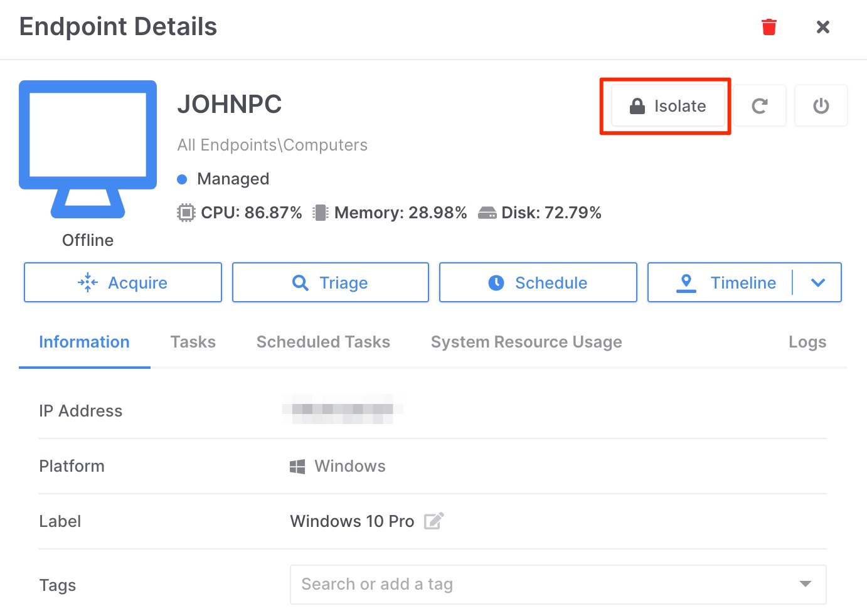Click the refresh arrow icon button
Viewport: 867px width, 616px height.
pos(759,106)
